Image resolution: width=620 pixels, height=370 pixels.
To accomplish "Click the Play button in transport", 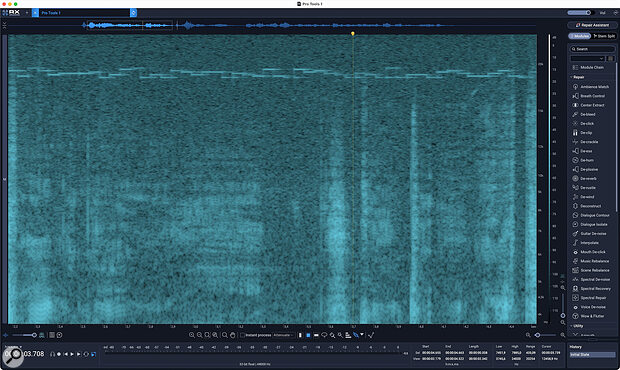I will (72, 354).
